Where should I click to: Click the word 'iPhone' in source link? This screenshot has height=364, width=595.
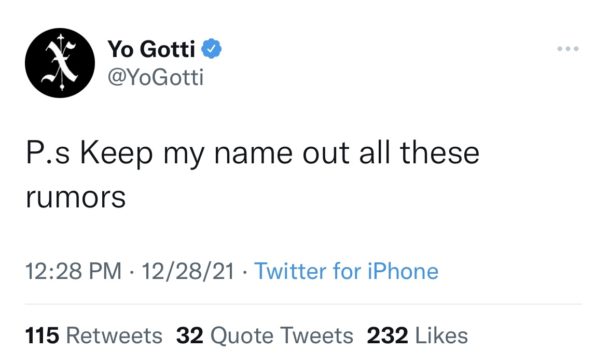tap(403, 271)
